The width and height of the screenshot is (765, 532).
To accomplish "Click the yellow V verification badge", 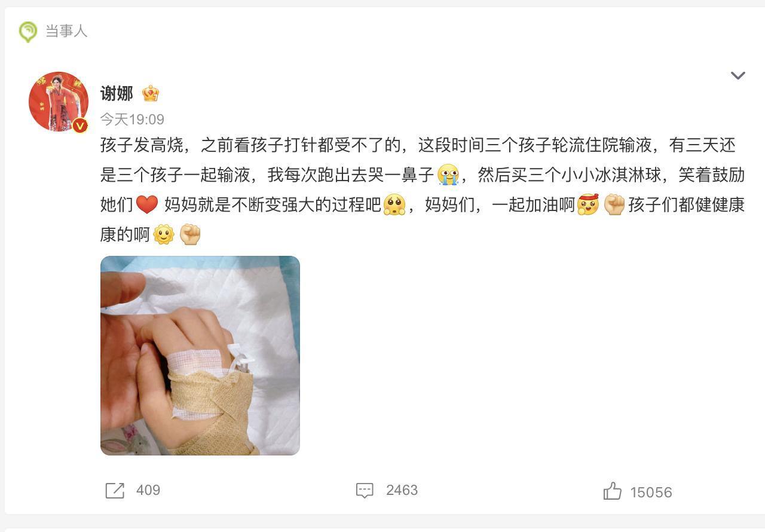I will [79, 126].
